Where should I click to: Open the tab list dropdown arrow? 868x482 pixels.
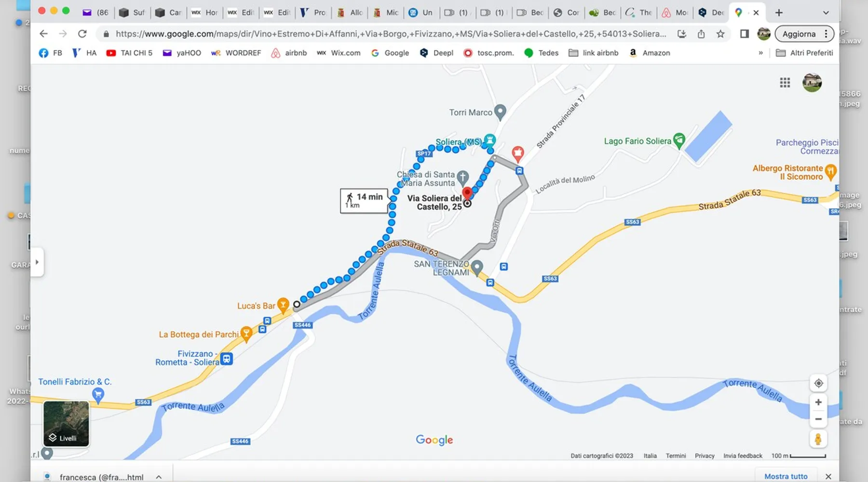point(826,13)
